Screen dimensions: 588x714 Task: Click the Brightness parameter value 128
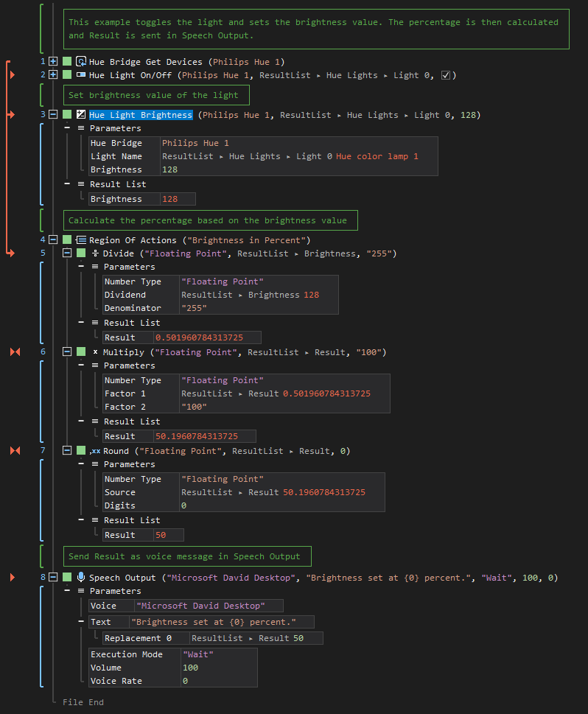(170, 169)
